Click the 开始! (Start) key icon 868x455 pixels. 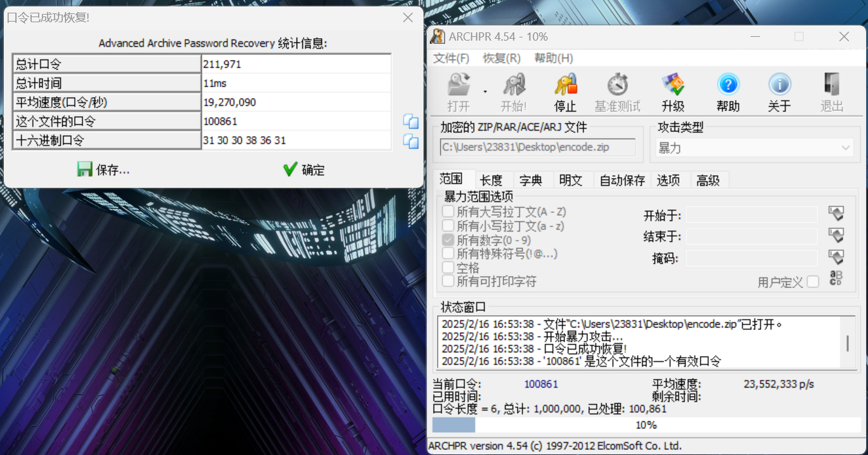click(514, 84)
